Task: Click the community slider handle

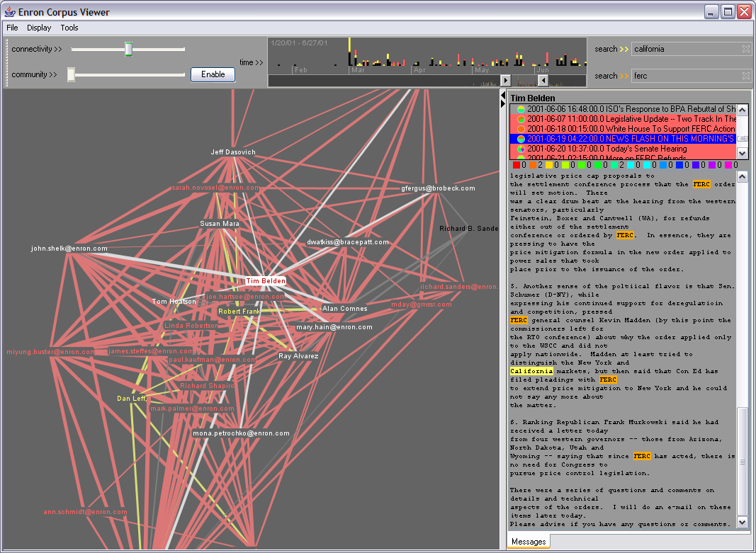Action: tap(72, 74)
